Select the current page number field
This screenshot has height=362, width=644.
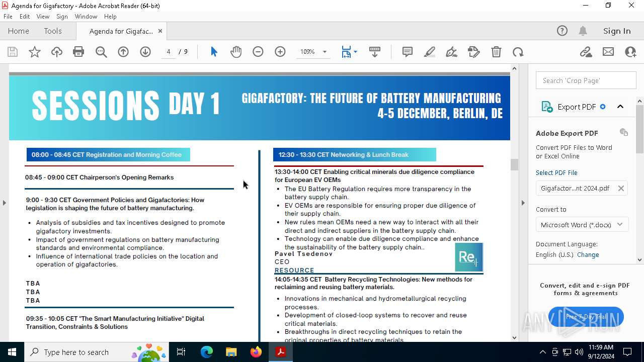pyautogui.click(x=169, y=52)
